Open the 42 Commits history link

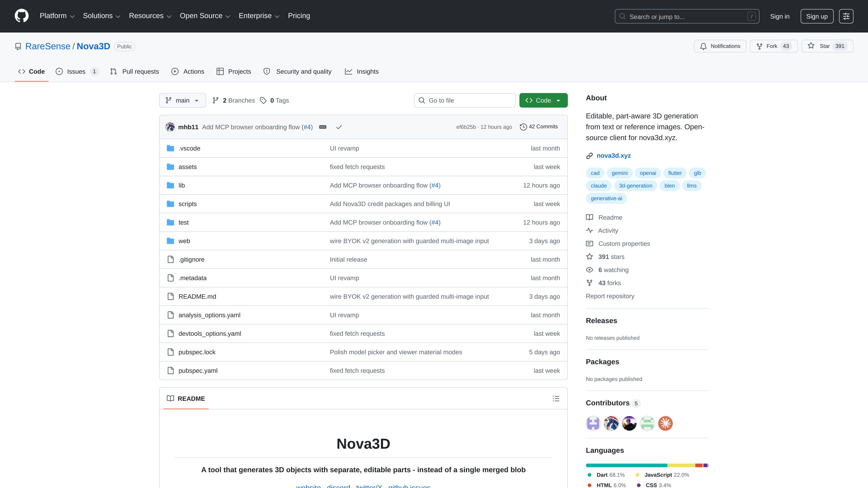539,127
